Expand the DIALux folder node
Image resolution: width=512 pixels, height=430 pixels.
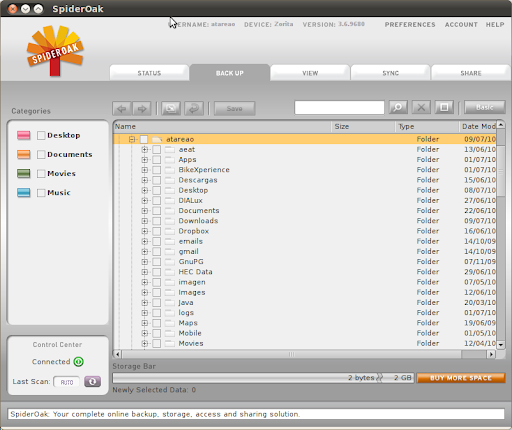coord(145,201)
